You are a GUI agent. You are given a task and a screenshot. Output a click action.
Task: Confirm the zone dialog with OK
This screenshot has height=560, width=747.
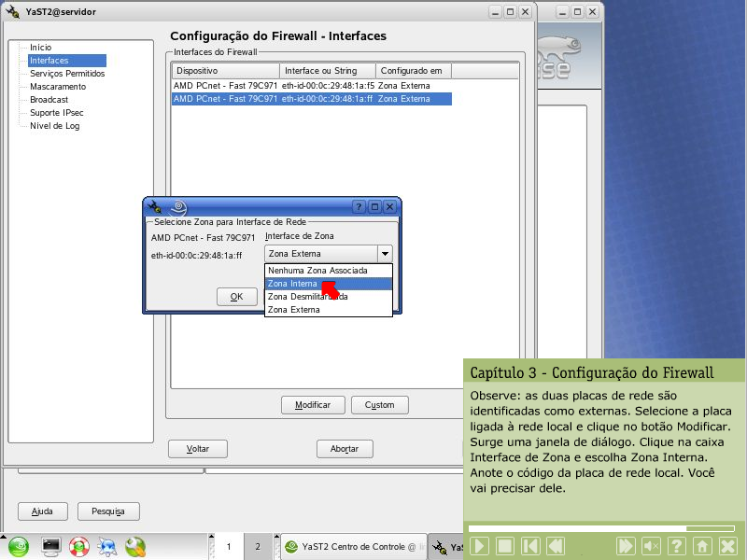[x=236, y=297]
